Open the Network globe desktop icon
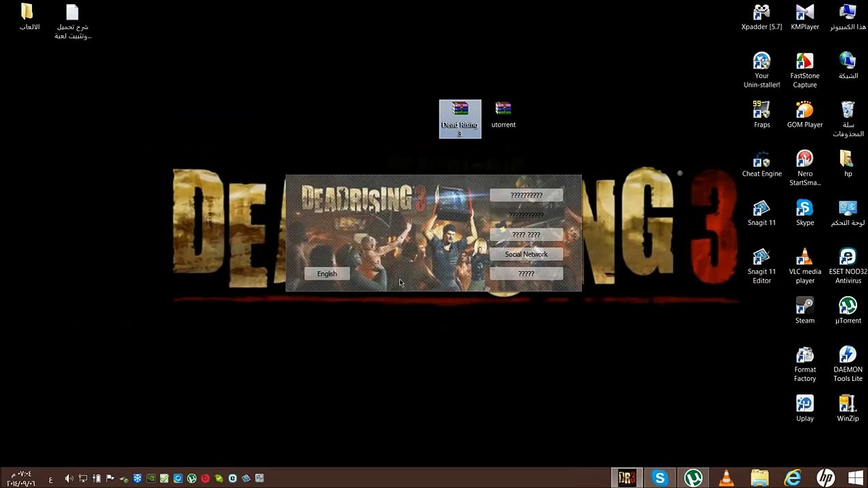868x488 pixels. tap(848, 66)
